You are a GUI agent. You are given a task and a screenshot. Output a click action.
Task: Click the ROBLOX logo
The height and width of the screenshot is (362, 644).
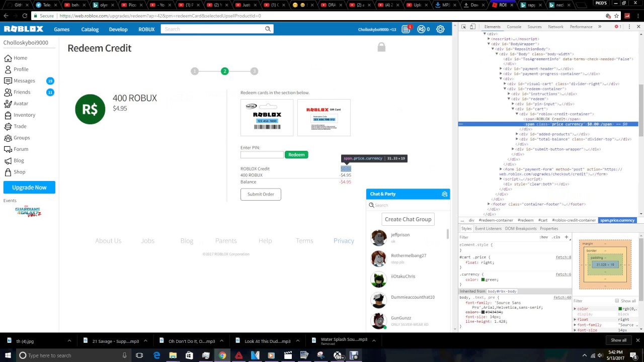(x=24, y=29)
